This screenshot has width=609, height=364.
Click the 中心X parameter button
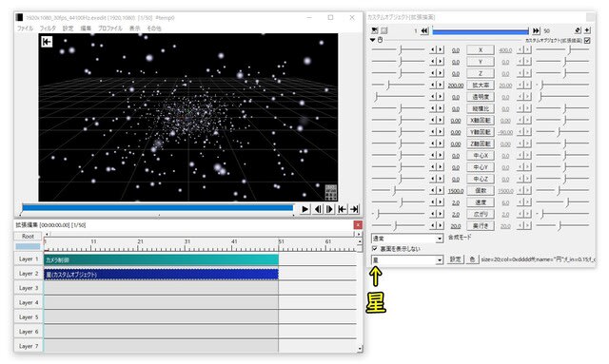coord(481,155)
